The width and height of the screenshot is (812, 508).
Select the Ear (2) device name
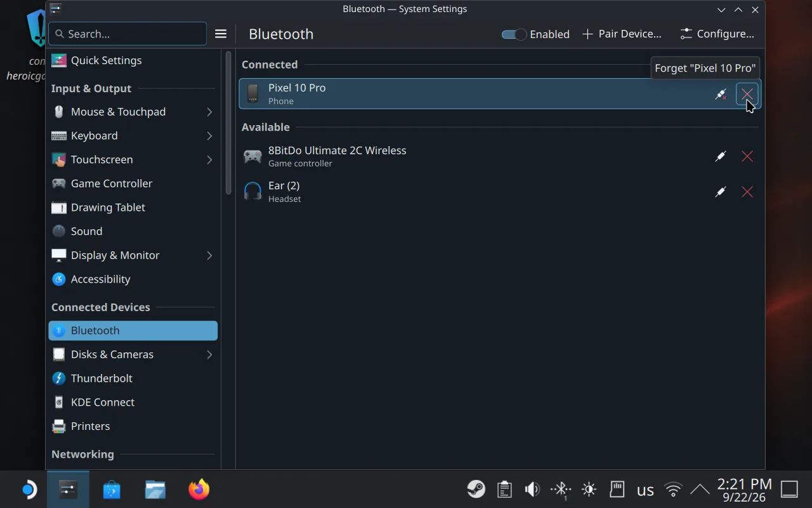pos(284,185)
